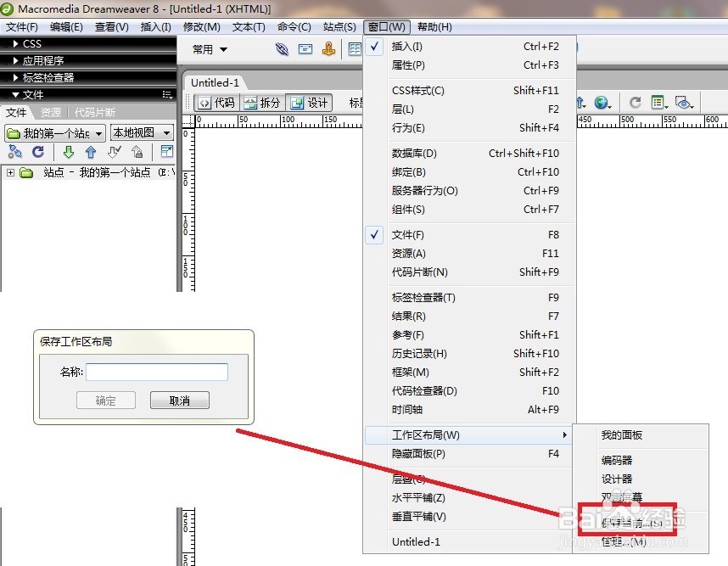The height and width of the screenshot is (566, 728).
Task: Click the table insert icon
Action: click(355, 48)
